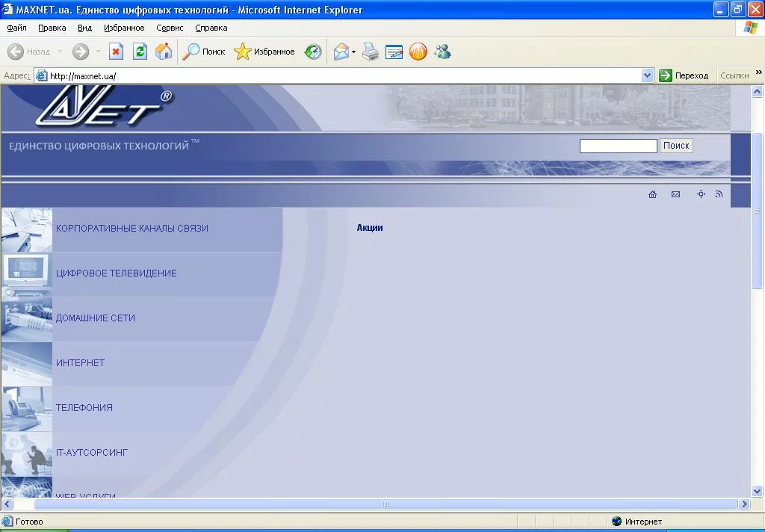
Task: Click the website's Поиск search button
Action: pyautogui.click(x=676, y=146)
